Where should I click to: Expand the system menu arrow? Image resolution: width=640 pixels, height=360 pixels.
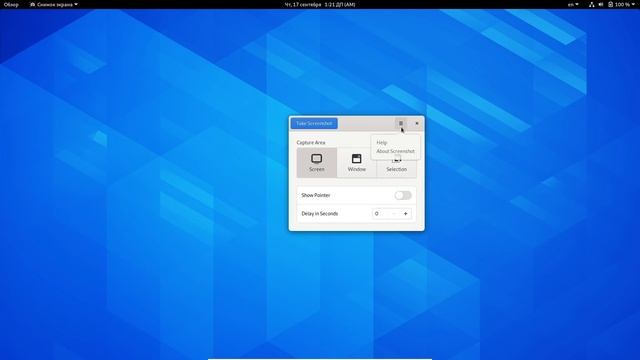[x=634, y=4]
